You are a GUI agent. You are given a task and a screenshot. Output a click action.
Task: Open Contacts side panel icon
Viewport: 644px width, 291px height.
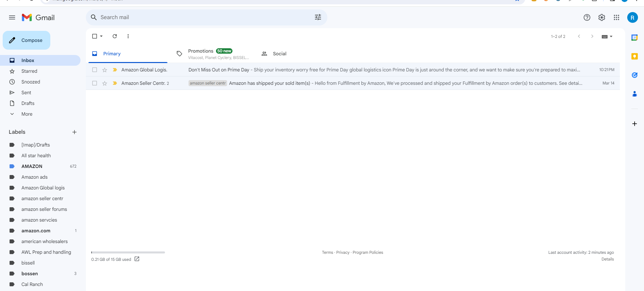coord(635,94)
